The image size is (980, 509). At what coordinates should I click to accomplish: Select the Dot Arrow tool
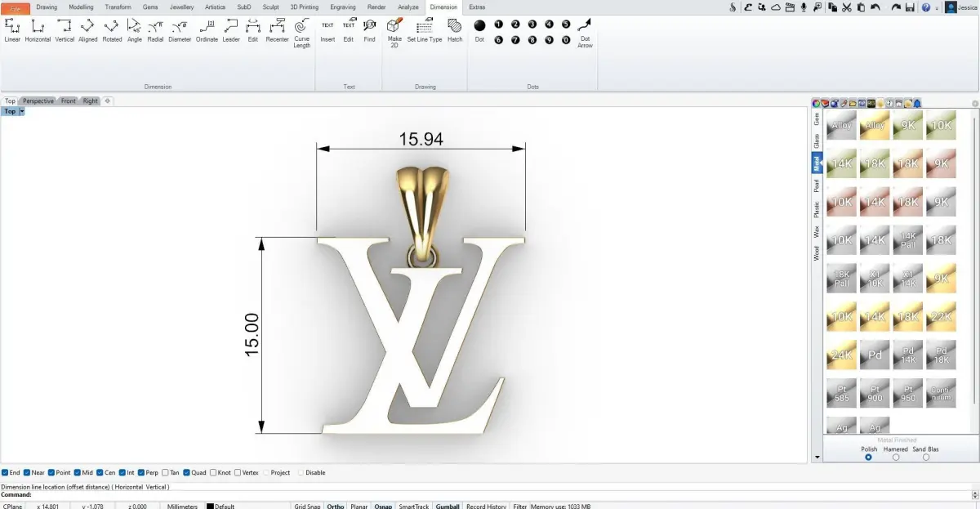click(585, 33)
